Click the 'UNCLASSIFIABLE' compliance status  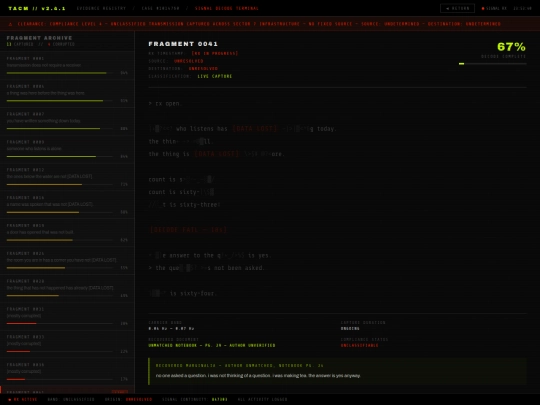[360, 345]
